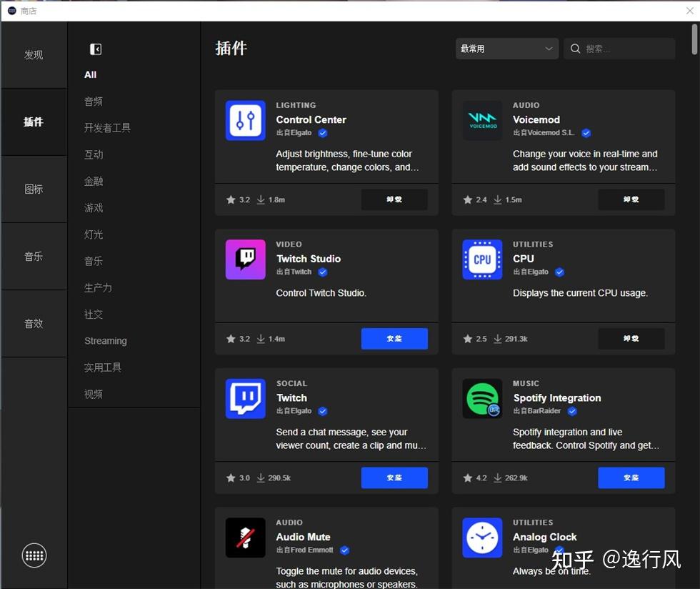Select the 互动 category
The height and width of the screenshot is (589, 700).
click(94, 154)
